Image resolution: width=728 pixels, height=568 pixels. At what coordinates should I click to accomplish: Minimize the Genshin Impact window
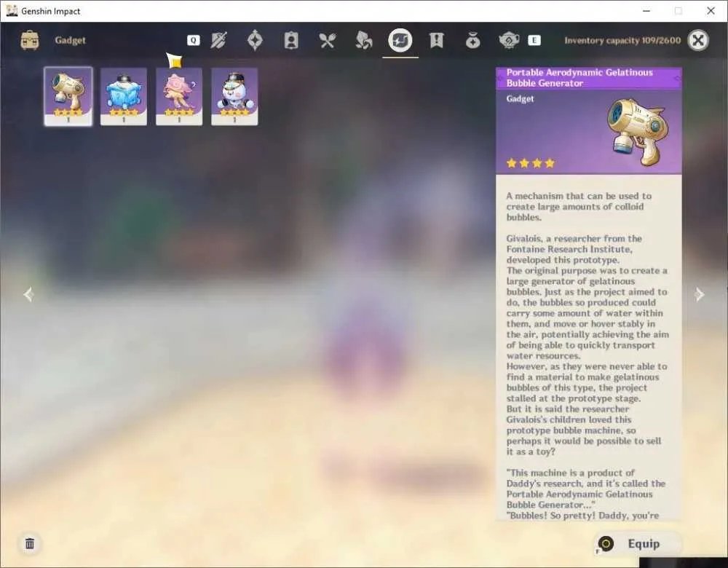[646, 11]
